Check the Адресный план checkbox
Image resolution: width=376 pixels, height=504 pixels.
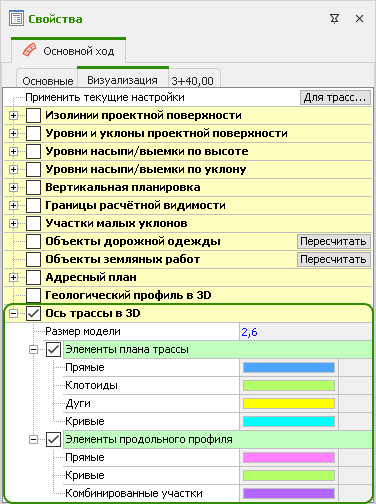(33, 278)
